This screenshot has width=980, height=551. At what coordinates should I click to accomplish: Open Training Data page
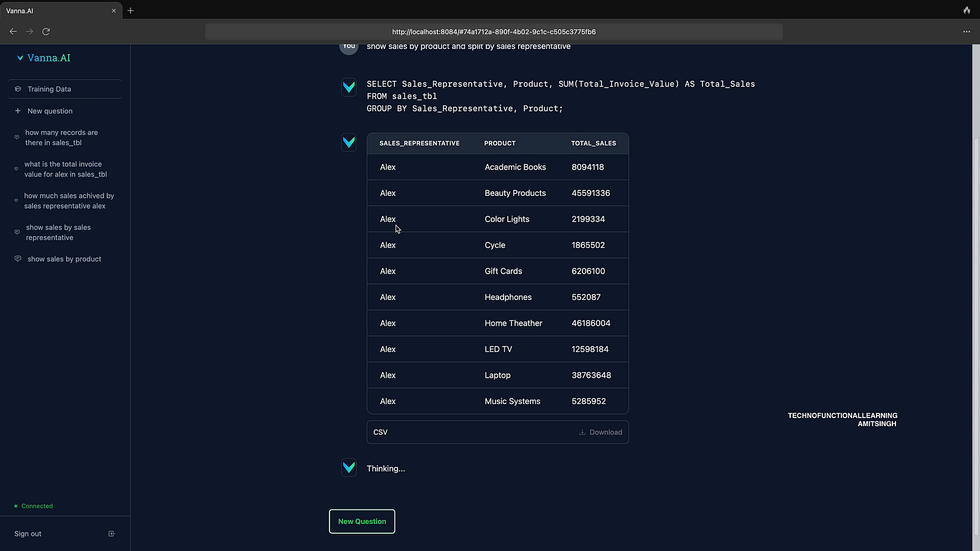(x=49, y=89)
